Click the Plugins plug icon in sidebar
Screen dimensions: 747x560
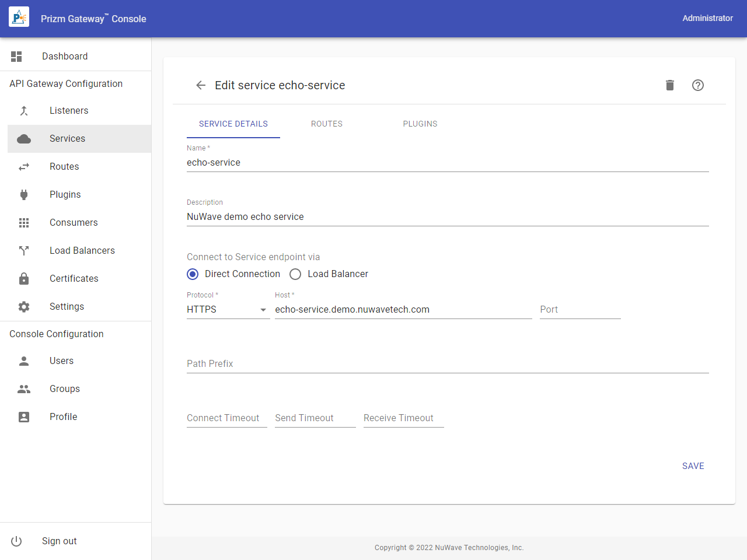(24, 195)
